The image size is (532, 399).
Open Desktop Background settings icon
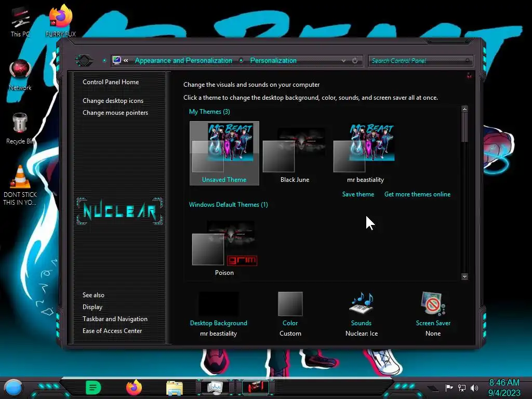pyautogui.click(x=219, y=304)
